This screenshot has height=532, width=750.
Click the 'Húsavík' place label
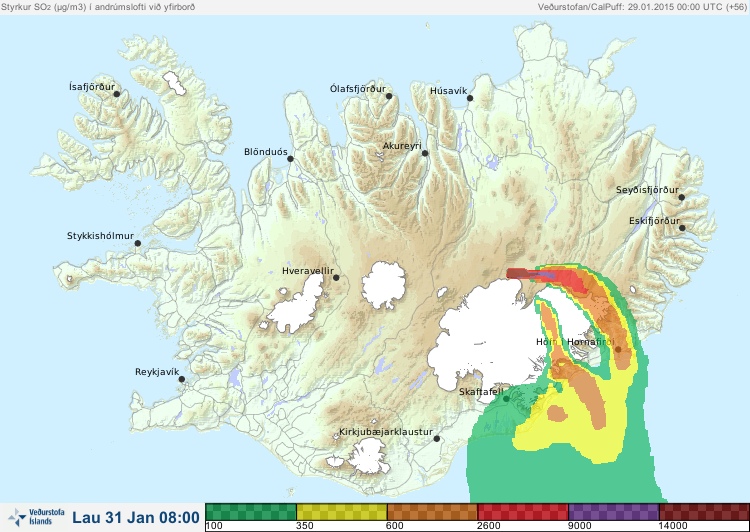pos(449,91)
